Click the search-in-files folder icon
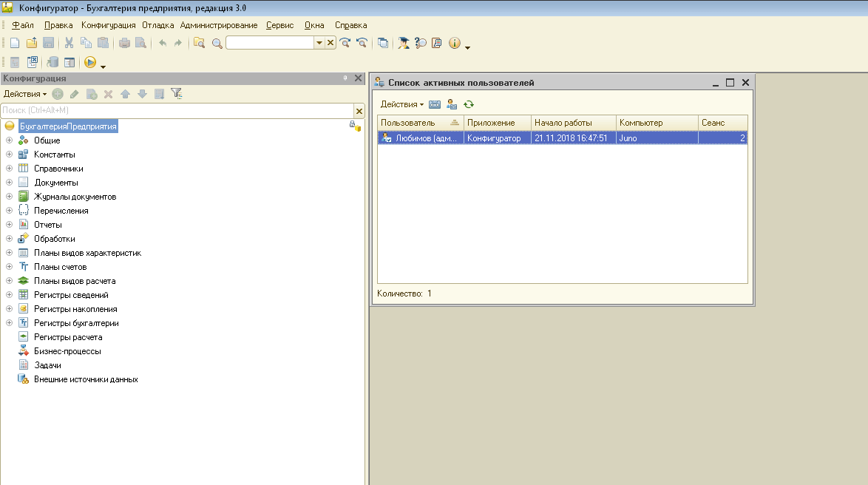868x485 pixels. 200,43
